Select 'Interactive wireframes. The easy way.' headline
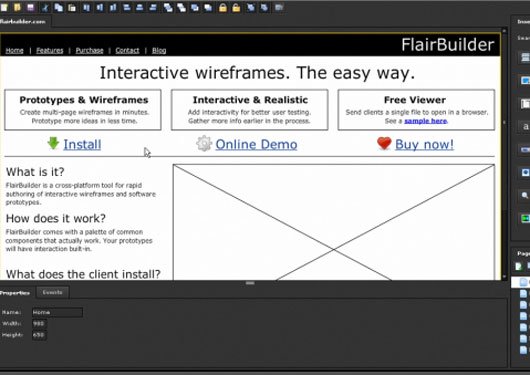 (257, 73)
